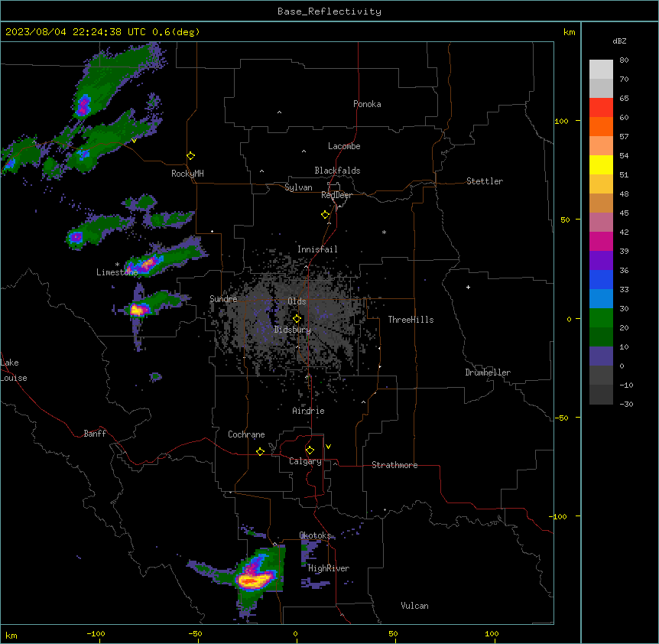
Task: Click the Sundre town label
Action: pyautogui.click(x=223, y=299)
